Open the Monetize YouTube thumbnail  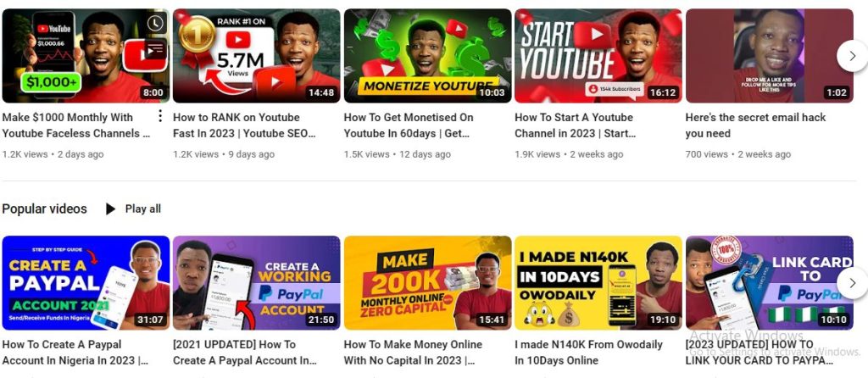click(427, 56)
